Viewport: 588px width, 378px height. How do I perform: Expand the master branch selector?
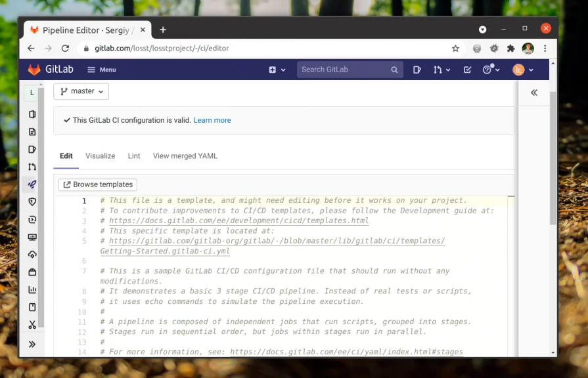tap(81, 91)
